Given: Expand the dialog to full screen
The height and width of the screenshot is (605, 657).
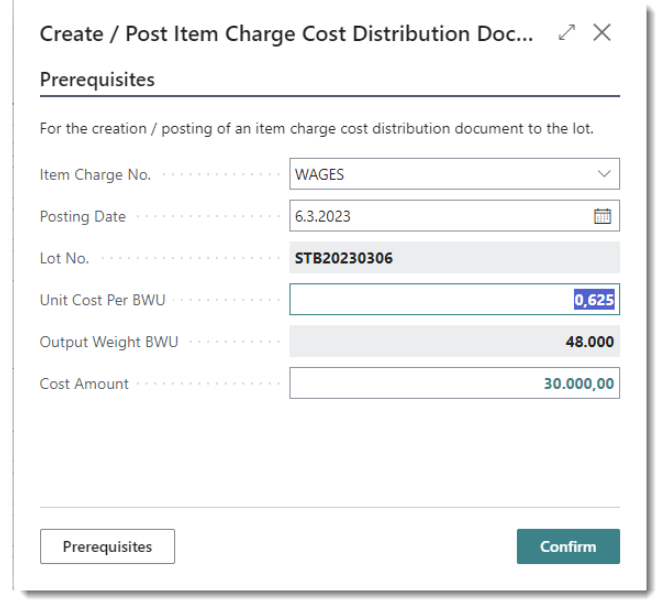Looking at the screenshot, I should [568, 33].
